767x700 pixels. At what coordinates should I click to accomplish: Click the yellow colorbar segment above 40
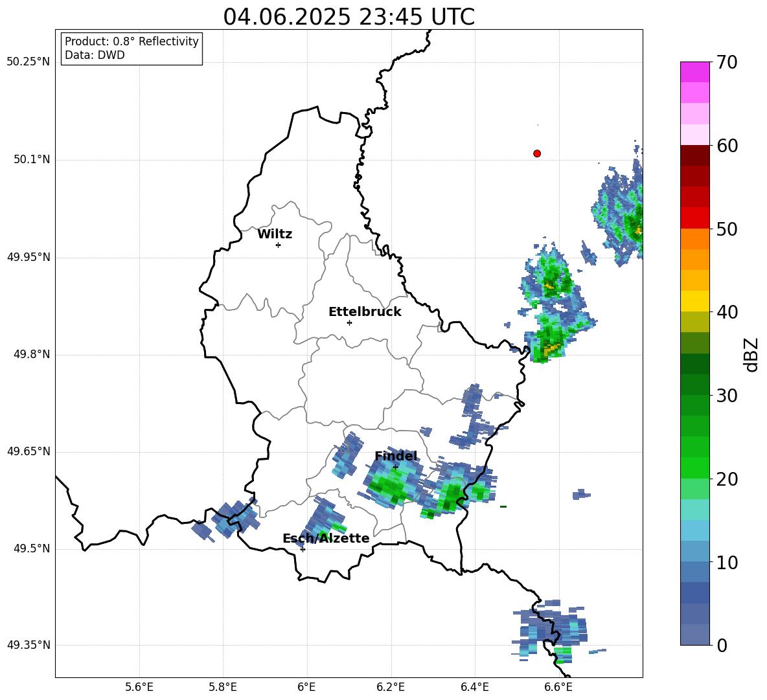click(694, 301)
